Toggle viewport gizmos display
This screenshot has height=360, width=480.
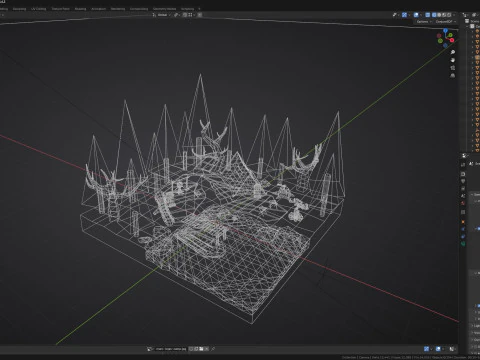click(404, 15)
